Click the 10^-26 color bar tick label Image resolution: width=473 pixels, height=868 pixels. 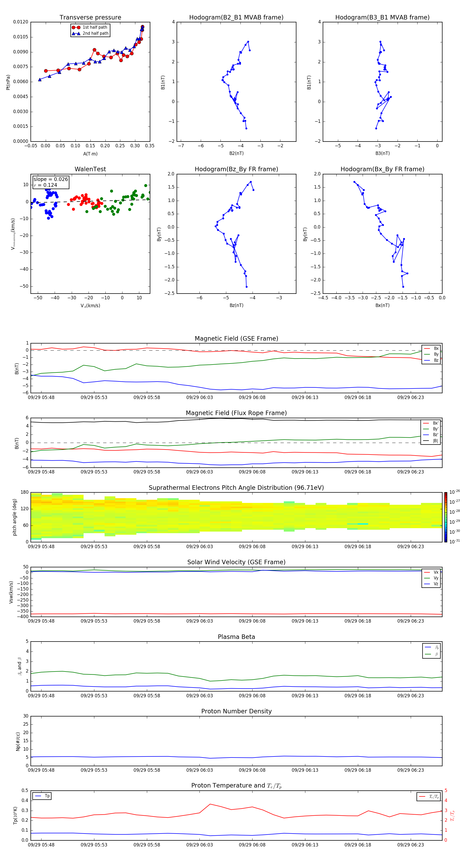455,492
